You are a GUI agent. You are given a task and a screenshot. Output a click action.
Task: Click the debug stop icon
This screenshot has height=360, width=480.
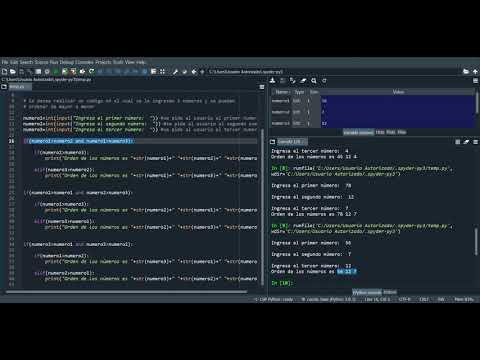(x=144, y=72)
